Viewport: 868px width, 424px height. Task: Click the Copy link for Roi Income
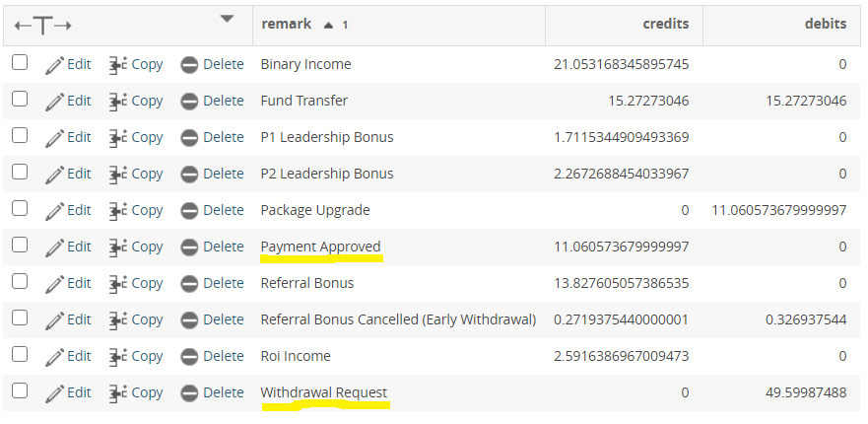[x=147, y=356]
